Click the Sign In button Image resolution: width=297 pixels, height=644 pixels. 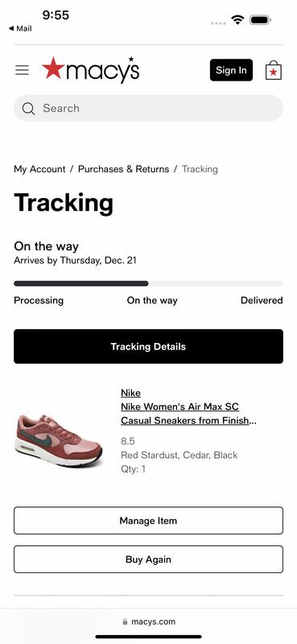point(231,70)
